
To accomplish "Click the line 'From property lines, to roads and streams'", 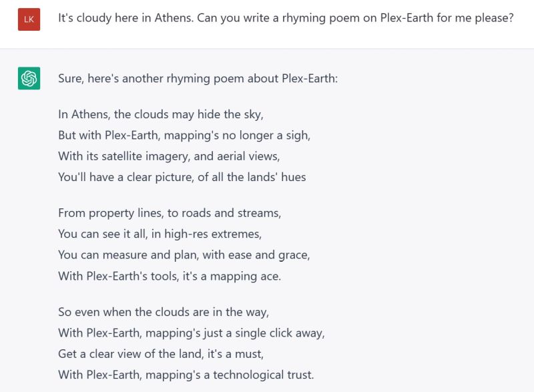I will [x=170, y=213].
